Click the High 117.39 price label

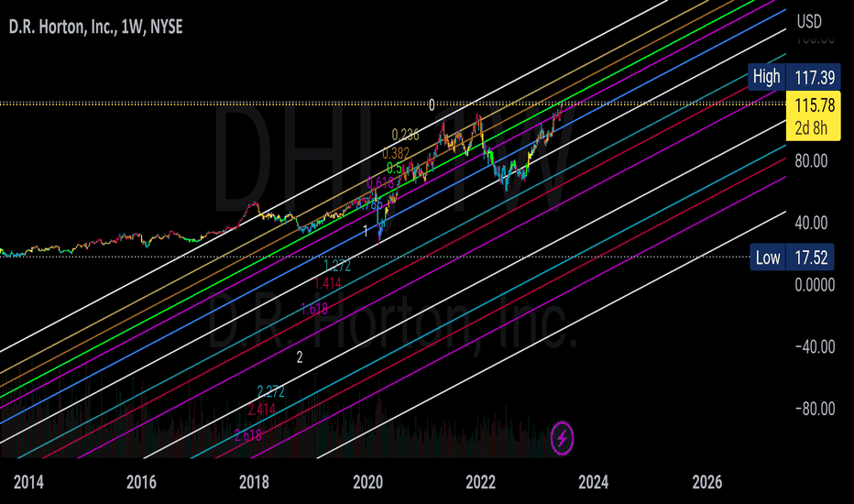[x=794, y=77]
